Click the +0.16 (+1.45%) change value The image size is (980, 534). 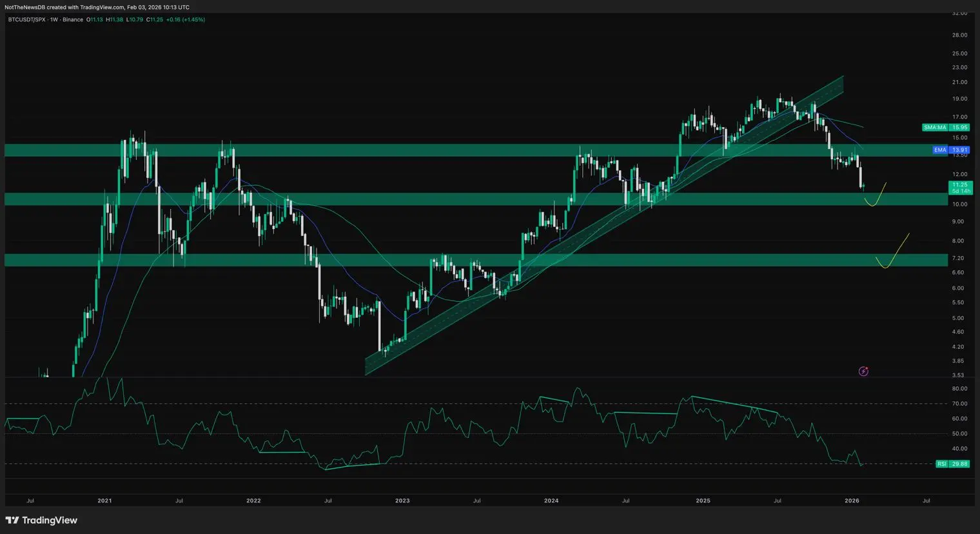click(x=186, y=20)
